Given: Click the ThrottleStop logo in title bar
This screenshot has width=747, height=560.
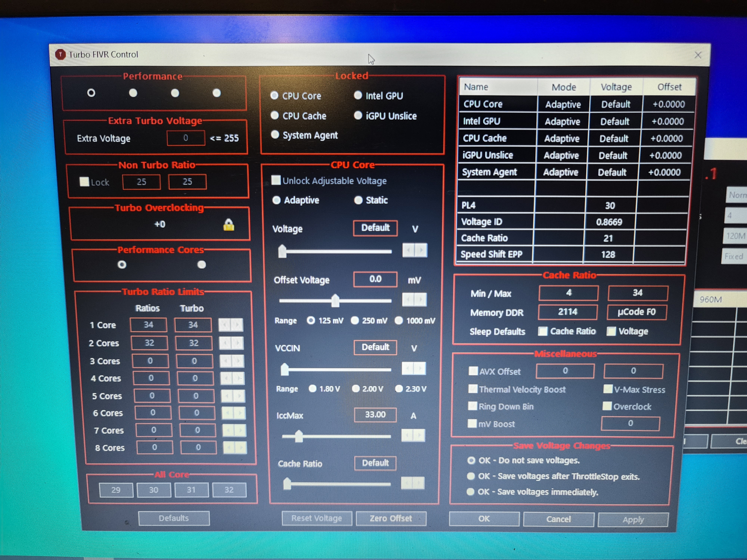Looking at the screenshot, I should [x=60, y=54].
